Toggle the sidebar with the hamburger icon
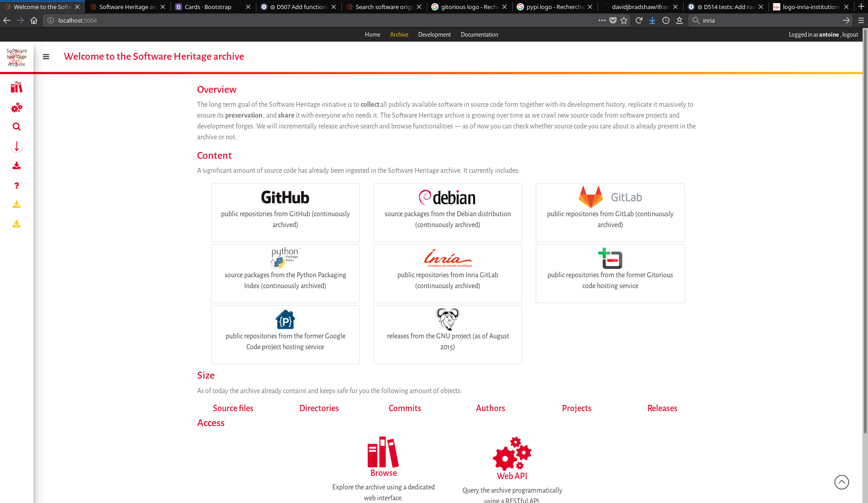 [x=46, y=57]
